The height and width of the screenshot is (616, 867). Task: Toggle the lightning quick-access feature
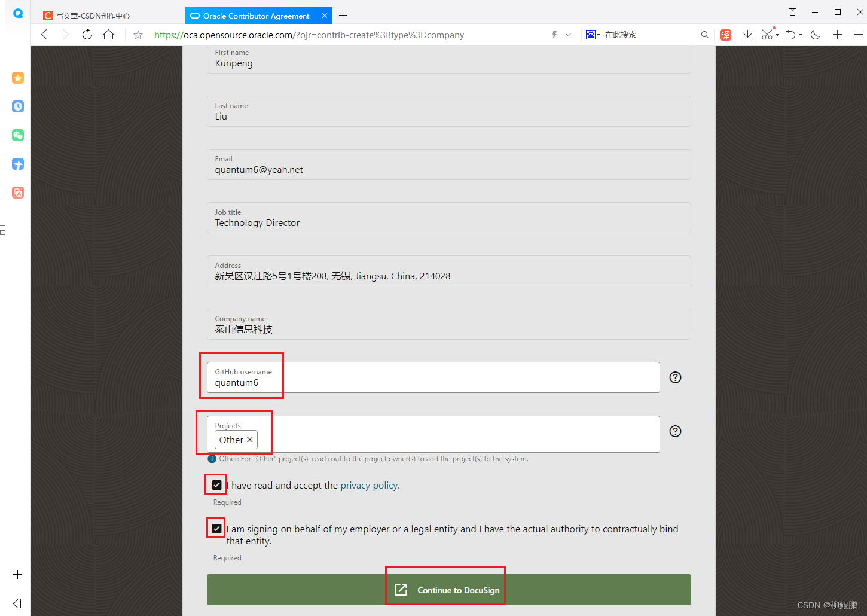point(554,35)
